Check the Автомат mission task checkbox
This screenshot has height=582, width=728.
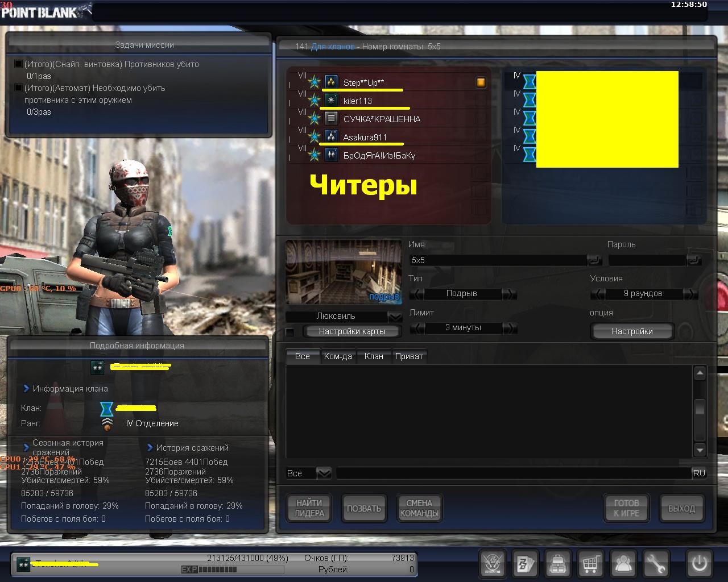(x=18, y=88)
